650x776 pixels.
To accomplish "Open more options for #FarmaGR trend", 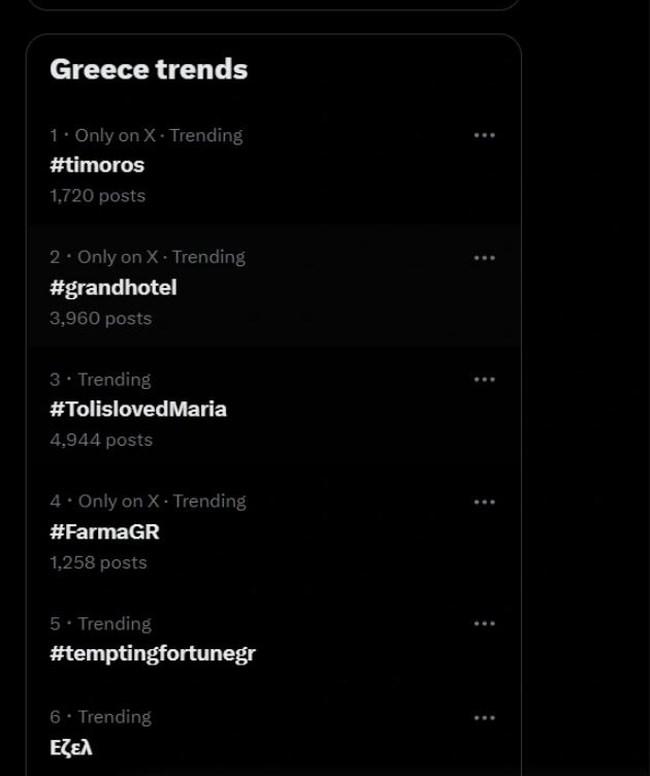I will pos(484,501).
